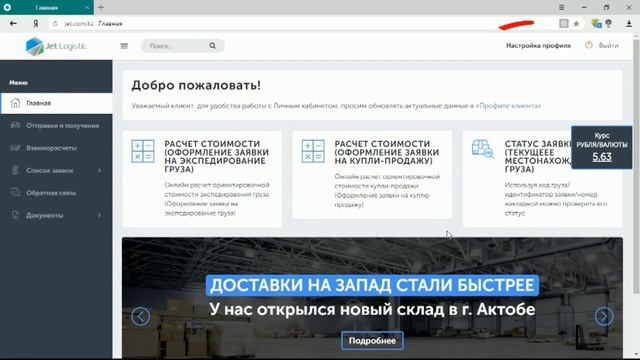Click the Меню sidebar heading
The height and width of the screenshot is (360, 640).
tap(18, 82)
